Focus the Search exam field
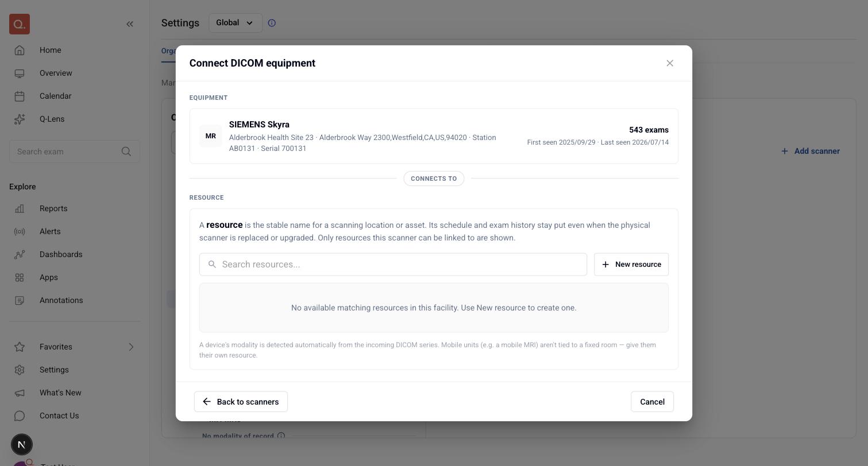 (x=75, y=152)
